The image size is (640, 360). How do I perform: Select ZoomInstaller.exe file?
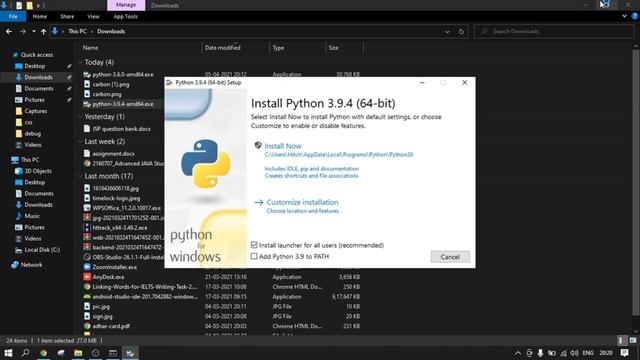click(x=114, y=267)
